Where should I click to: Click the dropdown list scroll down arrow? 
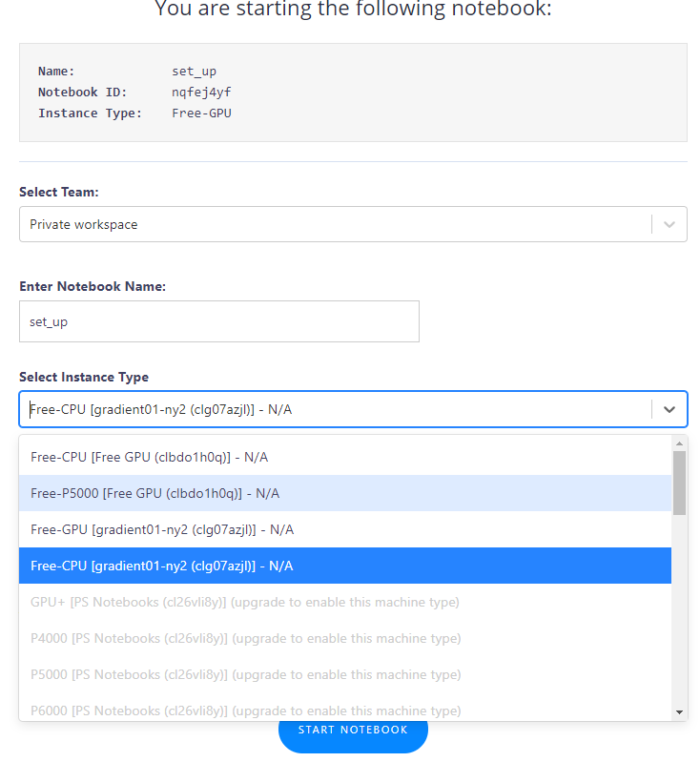[679, 712]
